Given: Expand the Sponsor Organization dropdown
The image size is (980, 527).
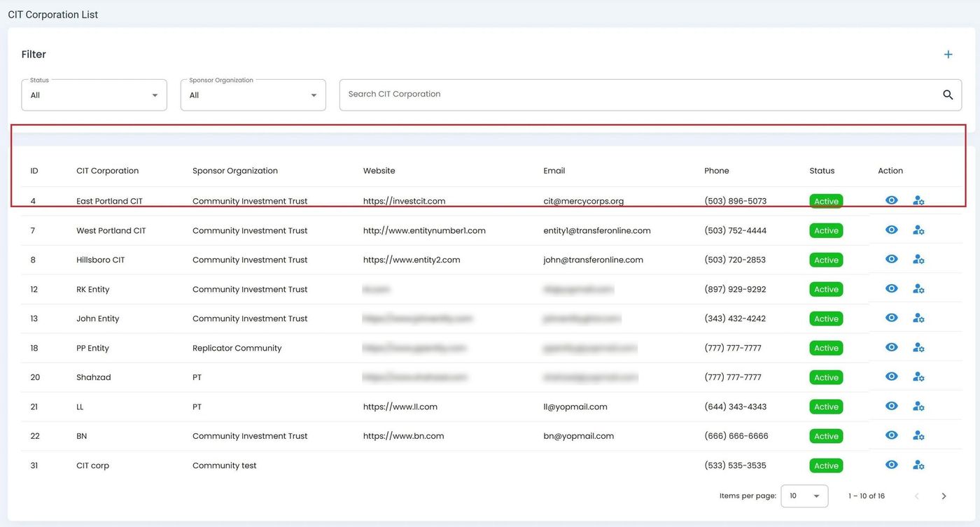Looking at the screenshot, I should [x=253, y=95].
